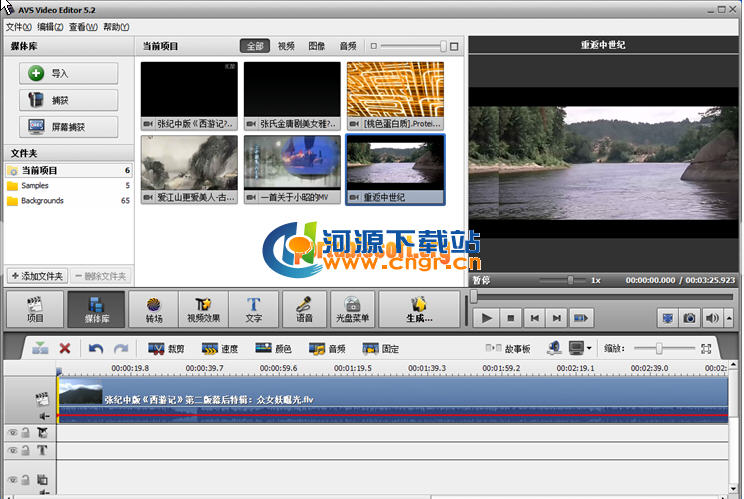
Task: Open the 编辑 (Edit) menu
Action: pyautogui.click(x=51, y=27)
